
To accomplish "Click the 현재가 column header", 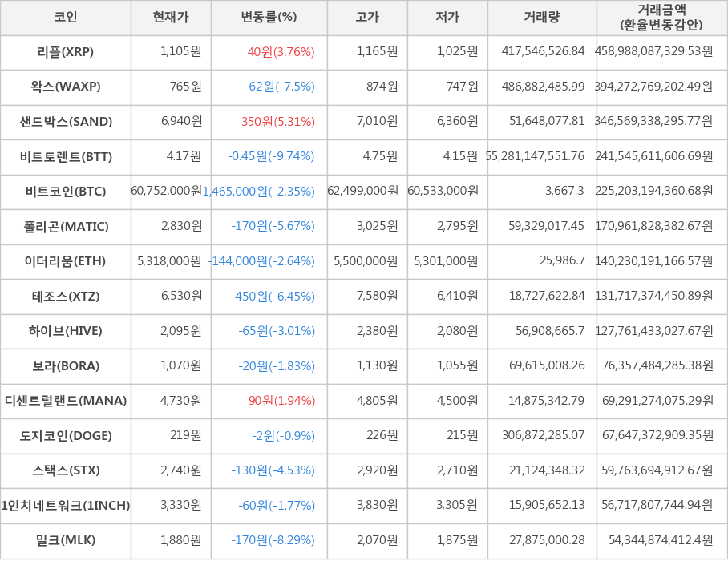I will (x=171, y=18).
